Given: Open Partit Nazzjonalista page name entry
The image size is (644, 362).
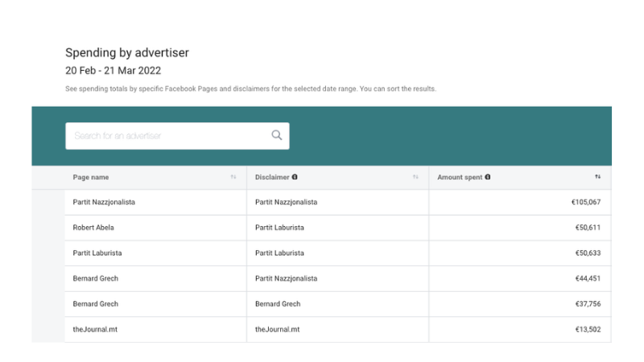Looking at the screenshot, I should [x=104, y=202].
